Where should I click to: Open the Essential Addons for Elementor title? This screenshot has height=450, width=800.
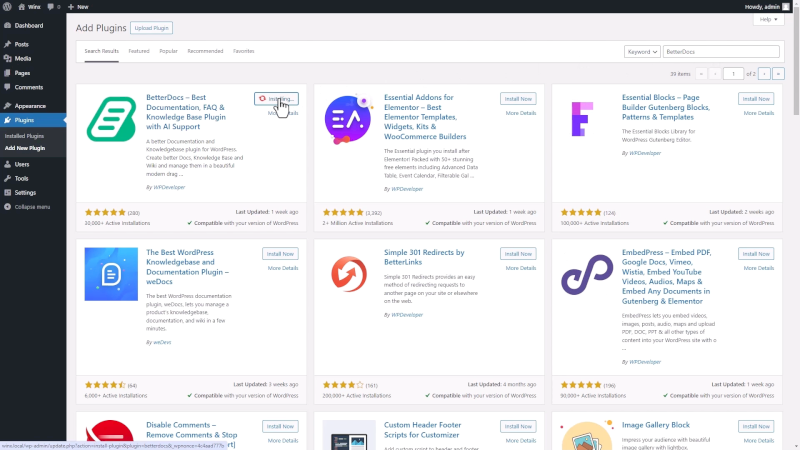tap(425, 117)
